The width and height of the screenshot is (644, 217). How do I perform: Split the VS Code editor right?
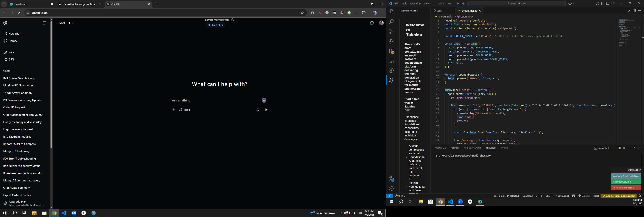tap(634, 11)
